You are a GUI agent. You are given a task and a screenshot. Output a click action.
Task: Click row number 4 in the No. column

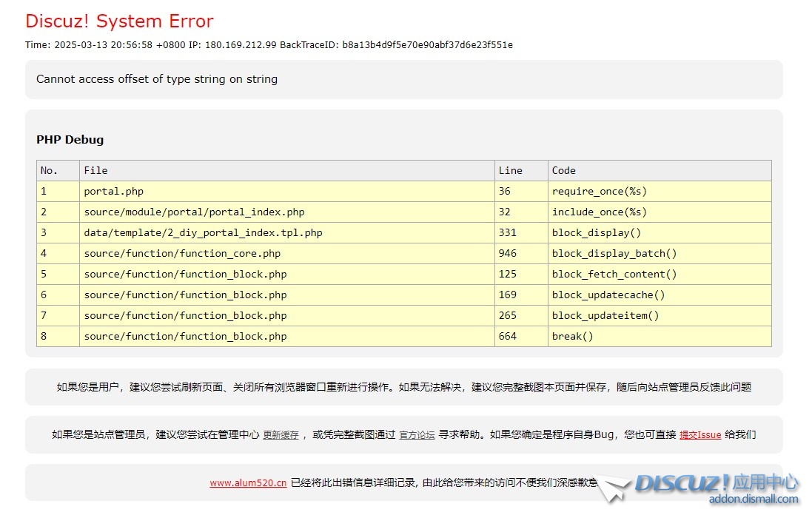click(58, 254)
